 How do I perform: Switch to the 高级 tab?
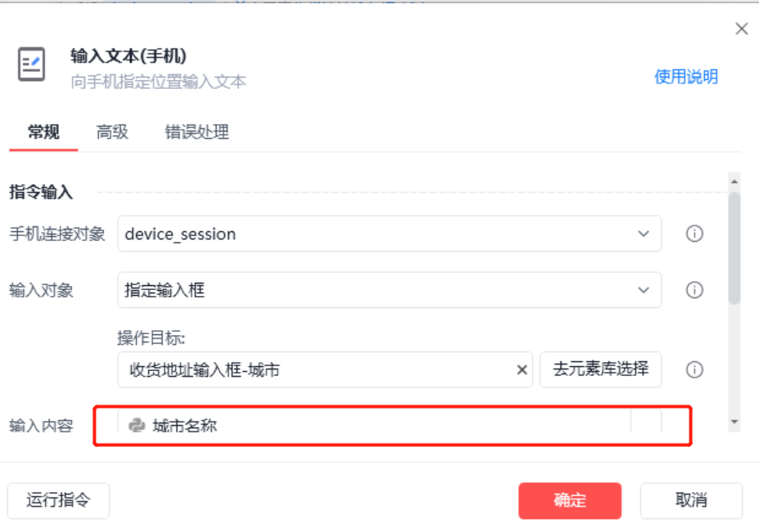tap(112, 132)
